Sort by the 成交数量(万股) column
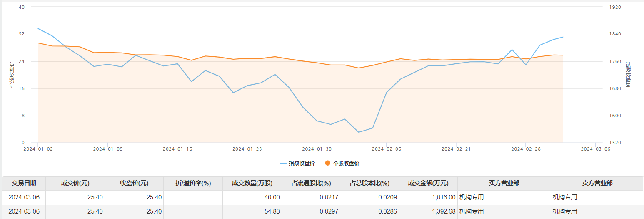The height and width of the screenshot is (219, 644). tap(252, 183)
